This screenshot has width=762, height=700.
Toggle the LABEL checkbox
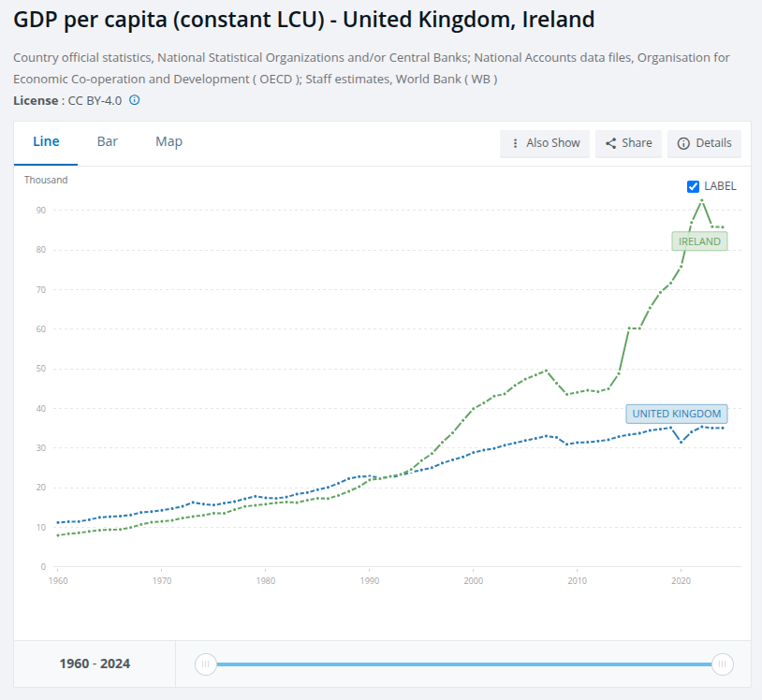pyautogui.click(x=693, y=186)
